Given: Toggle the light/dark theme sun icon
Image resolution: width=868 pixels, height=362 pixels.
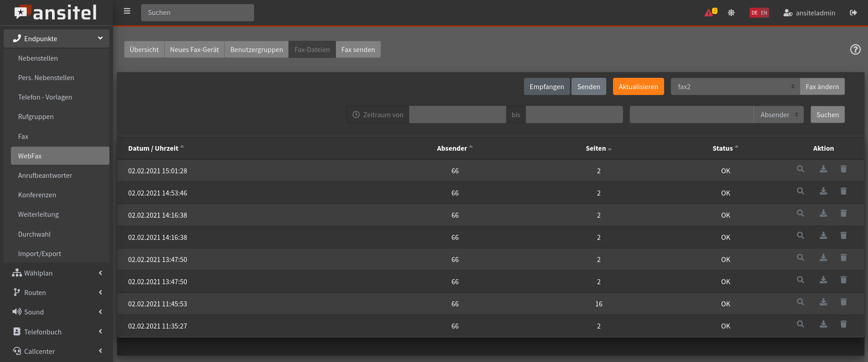Looking at the screenshot, I should pos(731,13).
